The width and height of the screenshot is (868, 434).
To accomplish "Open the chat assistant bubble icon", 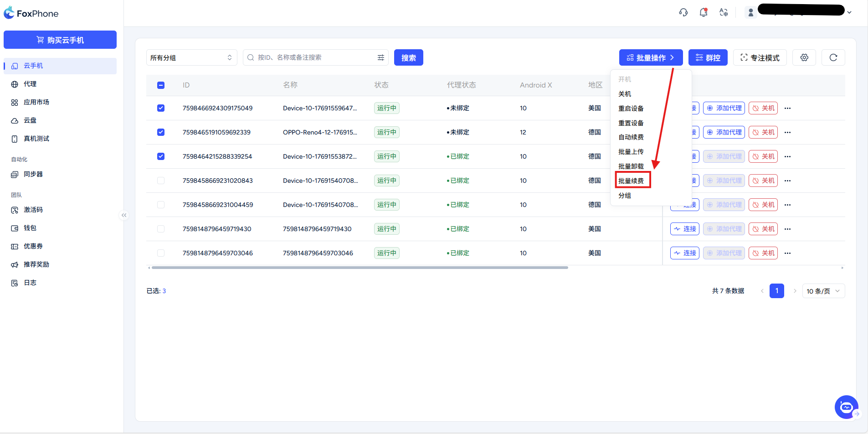I will tap(846, 407).
